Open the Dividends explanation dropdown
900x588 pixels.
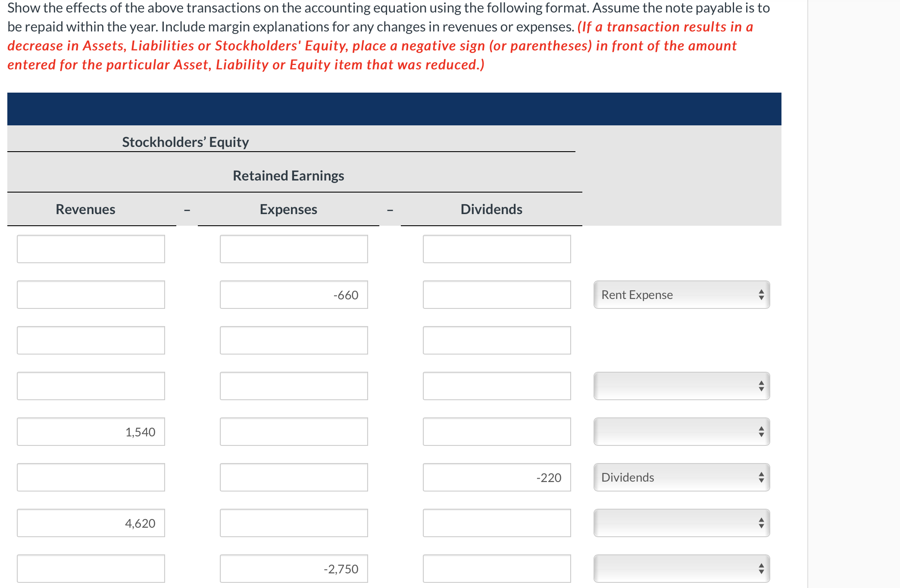pyautogui.click(x=681, y=477)
